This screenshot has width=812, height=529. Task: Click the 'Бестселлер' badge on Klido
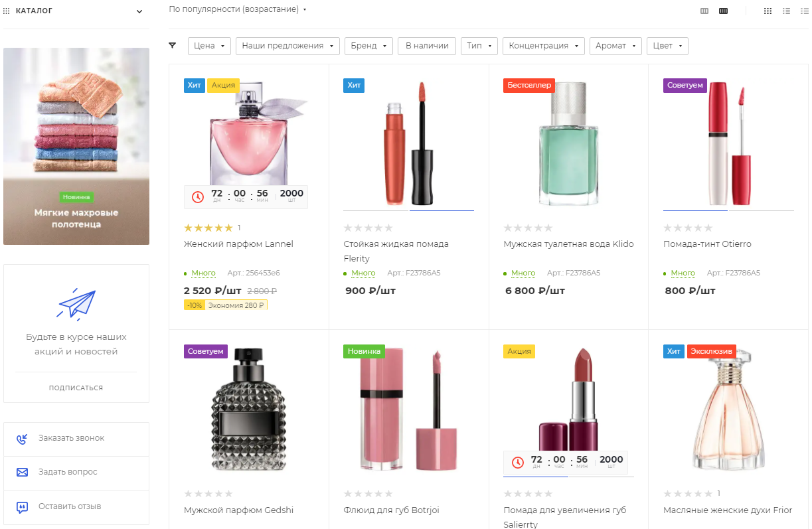(x=529, y=86)
